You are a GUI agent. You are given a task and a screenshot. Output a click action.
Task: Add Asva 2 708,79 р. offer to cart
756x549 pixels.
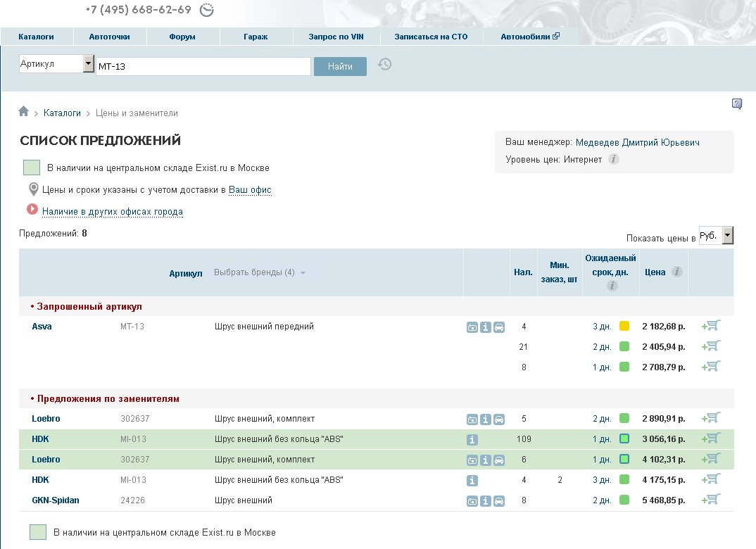point(711,366)
